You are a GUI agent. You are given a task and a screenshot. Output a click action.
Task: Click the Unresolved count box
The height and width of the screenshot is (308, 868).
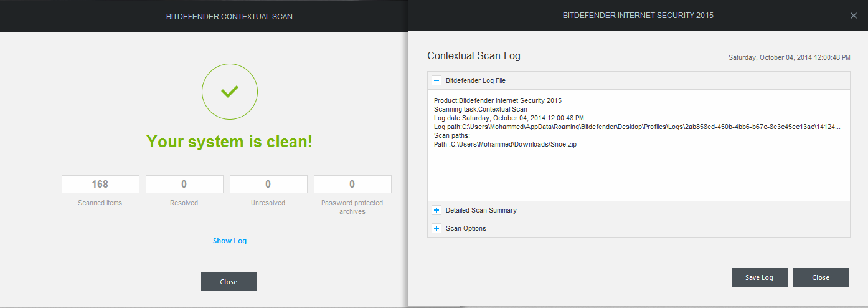tap(268, 184)
